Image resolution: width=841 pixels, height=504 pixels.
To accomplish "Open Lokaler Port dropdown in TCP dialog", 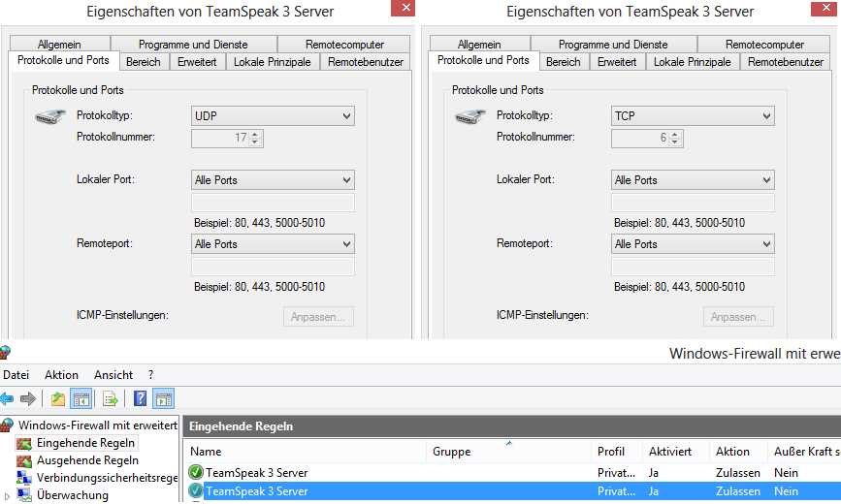I will [x=693, y=180].
